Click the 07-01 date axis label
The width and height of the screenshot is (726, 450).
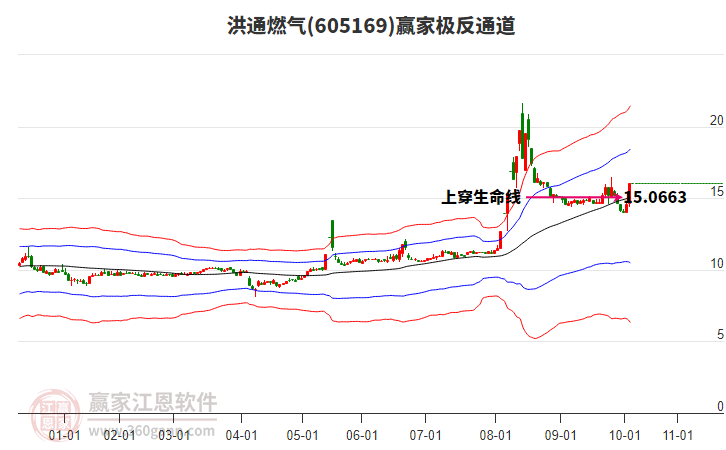pos(426,435)
